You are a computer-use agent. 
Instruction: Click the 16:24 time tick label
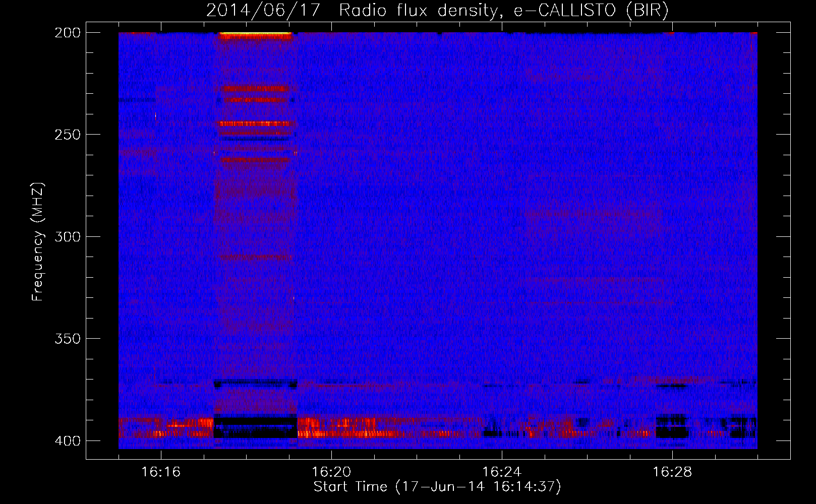point(502,472)
